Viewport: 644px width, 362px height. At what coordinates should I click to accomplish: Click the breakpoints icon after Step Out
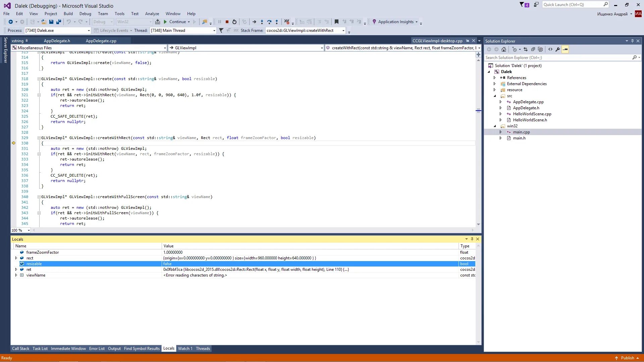tap(287, 22)
